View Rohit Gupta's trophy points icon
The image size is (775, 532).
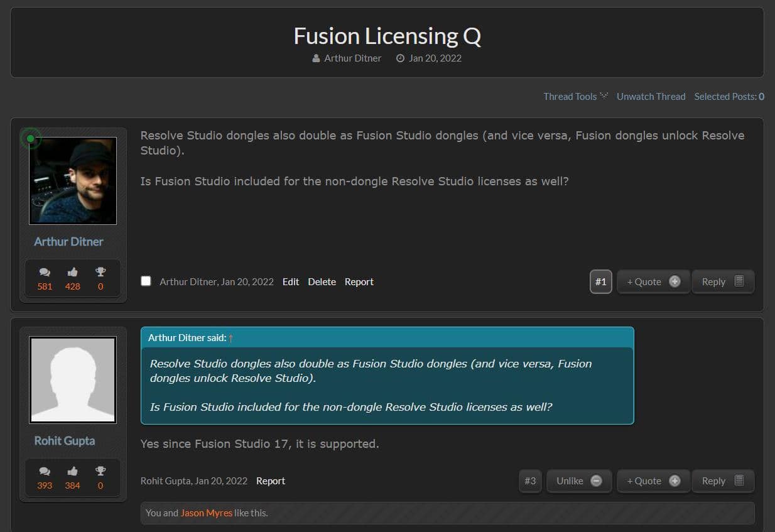100,471
